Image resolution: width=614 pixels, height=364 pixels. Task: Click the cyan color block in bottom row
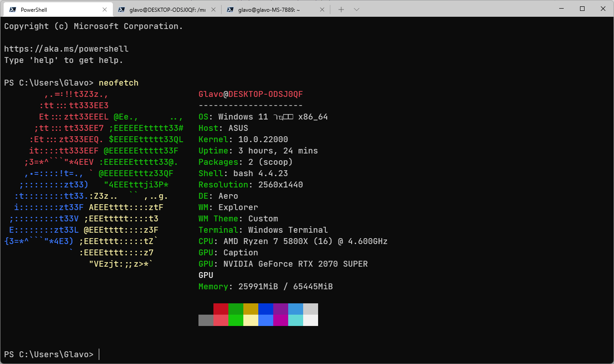click(295, 320)
